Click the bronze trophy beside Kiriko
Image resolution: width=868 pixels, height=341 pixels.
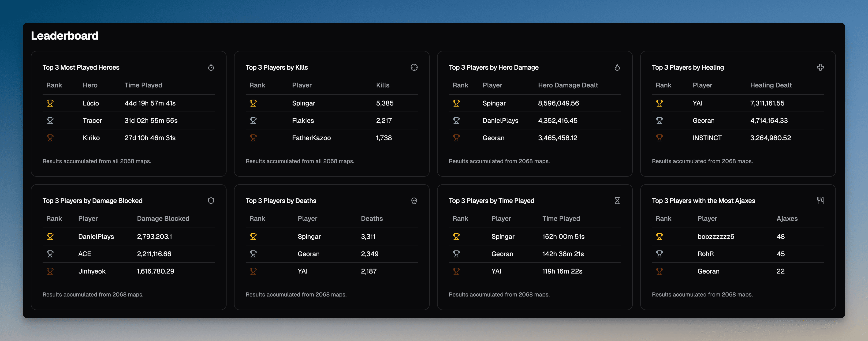tap(50, 138)
